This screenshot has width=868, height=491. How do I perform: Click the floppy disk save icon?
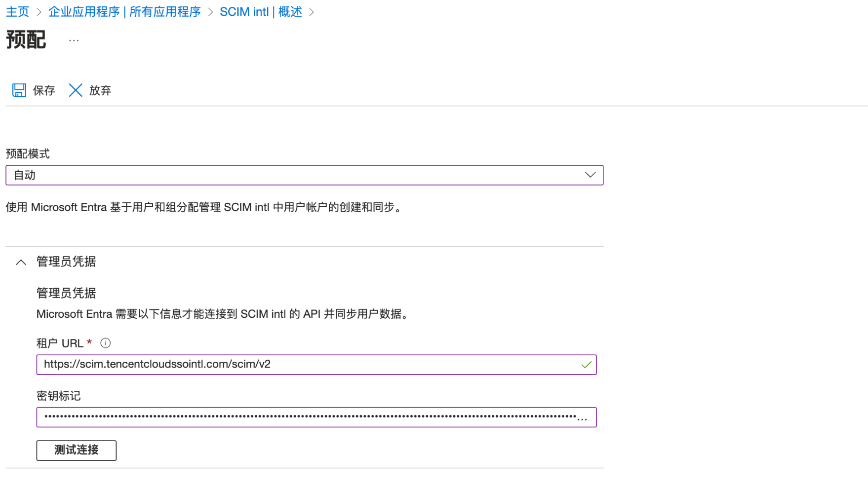tap(19, 90)
